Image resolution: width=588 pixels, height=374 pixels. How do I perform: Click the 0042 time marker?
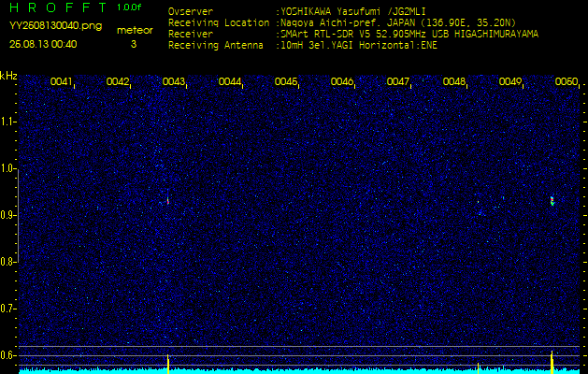click(118, 81)
